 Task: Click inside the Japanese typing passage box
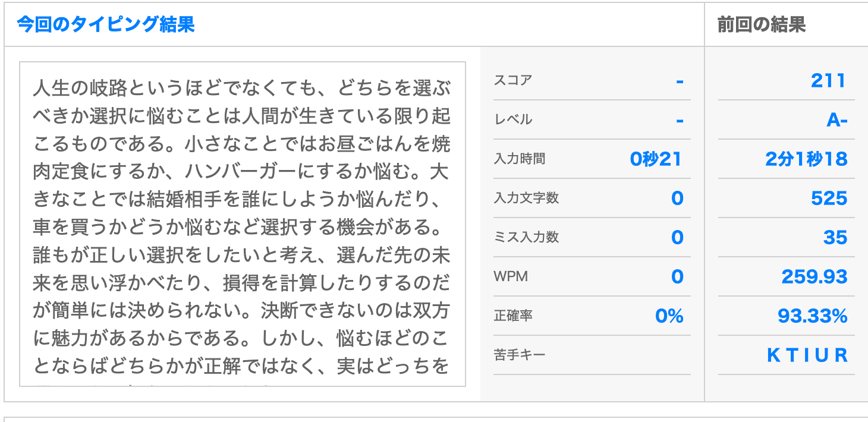click(242, 223)
